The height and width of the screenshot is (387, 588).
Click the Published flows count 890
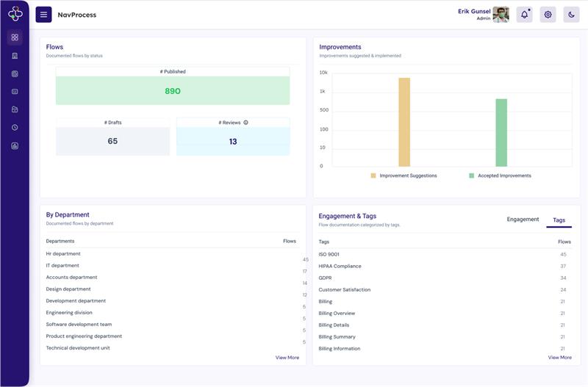click(173, 91)
